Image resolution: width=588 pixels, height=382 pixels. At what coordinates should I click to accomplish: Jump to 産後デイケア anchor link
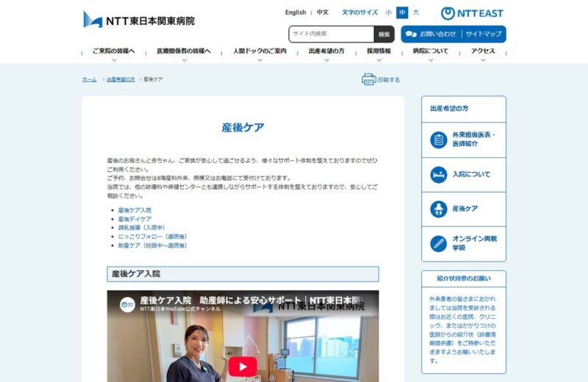(x=135, y=219)
